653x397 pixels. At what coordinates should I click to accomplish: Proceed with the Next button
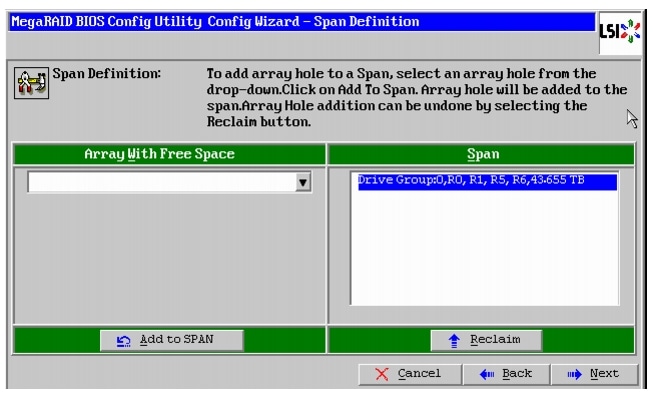pos(594,374)
